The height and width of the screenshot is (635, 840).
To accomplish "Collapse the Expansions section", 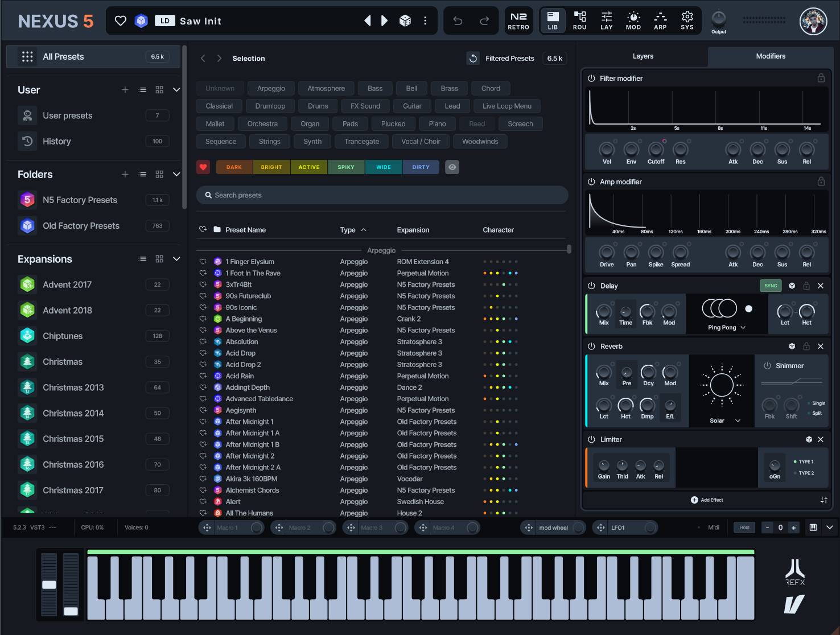I will click(176, 259).
